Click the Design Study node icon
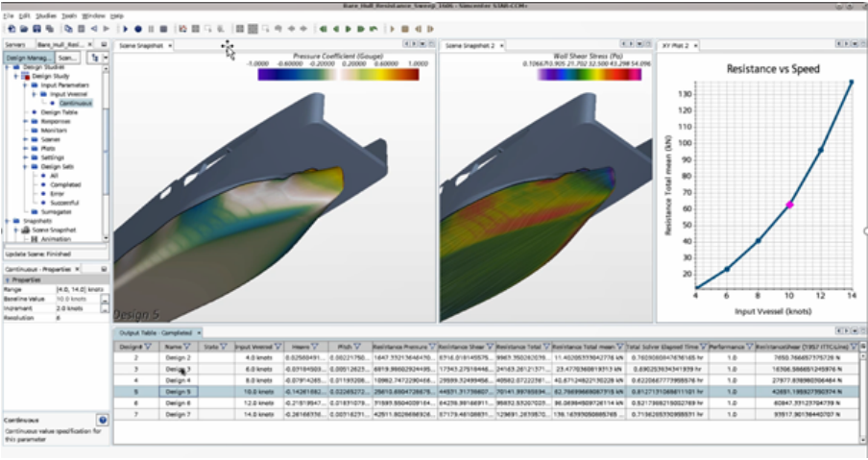This screenshot has height=460, width=868. pyautogui.click(x=26, y=76)
